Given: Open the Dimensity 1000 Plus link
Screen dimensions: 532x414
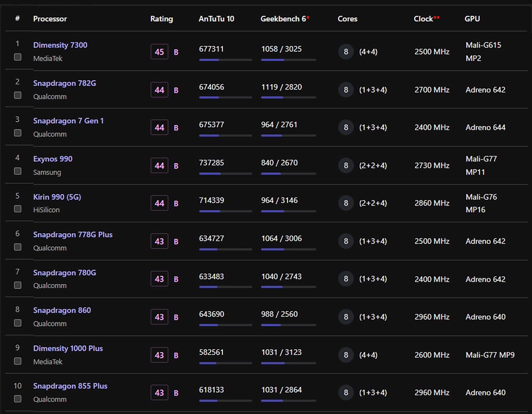Looking at the screenshot, I should (68, 348).
